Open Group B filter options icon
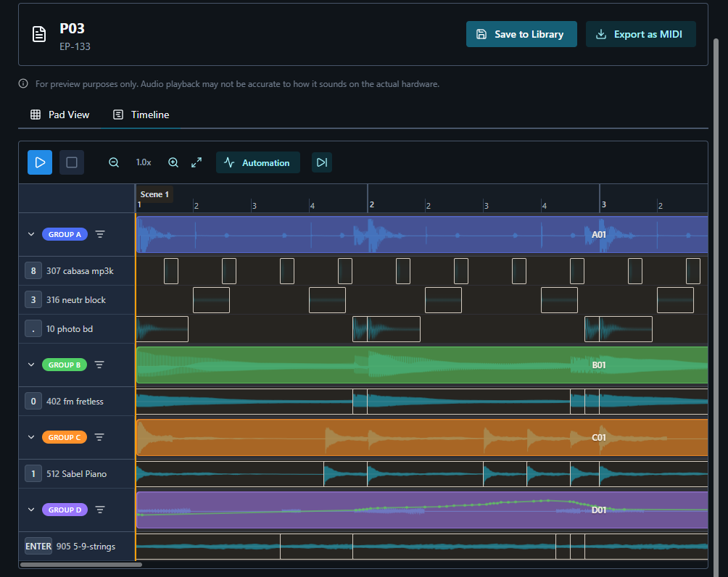The image size is (728, 577). pos(100,365)
